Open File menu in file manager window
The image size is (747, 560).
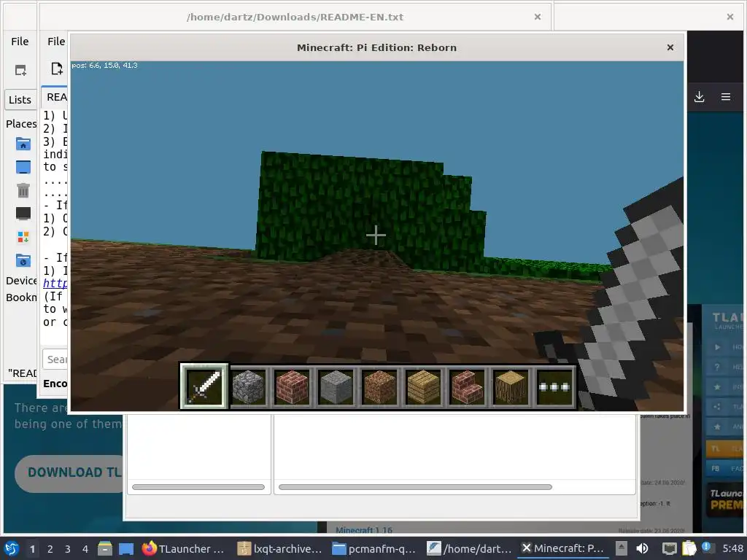click(20, 42)
